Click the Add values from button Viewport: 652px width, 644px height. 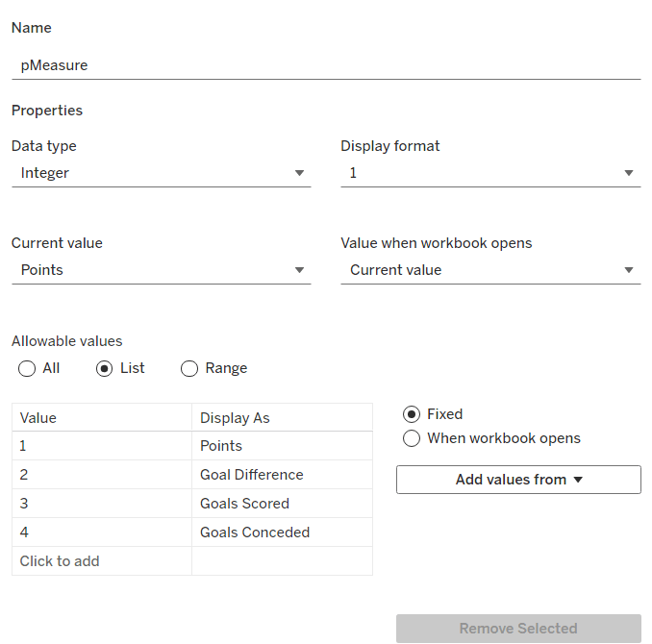click(x=518, y=480)
